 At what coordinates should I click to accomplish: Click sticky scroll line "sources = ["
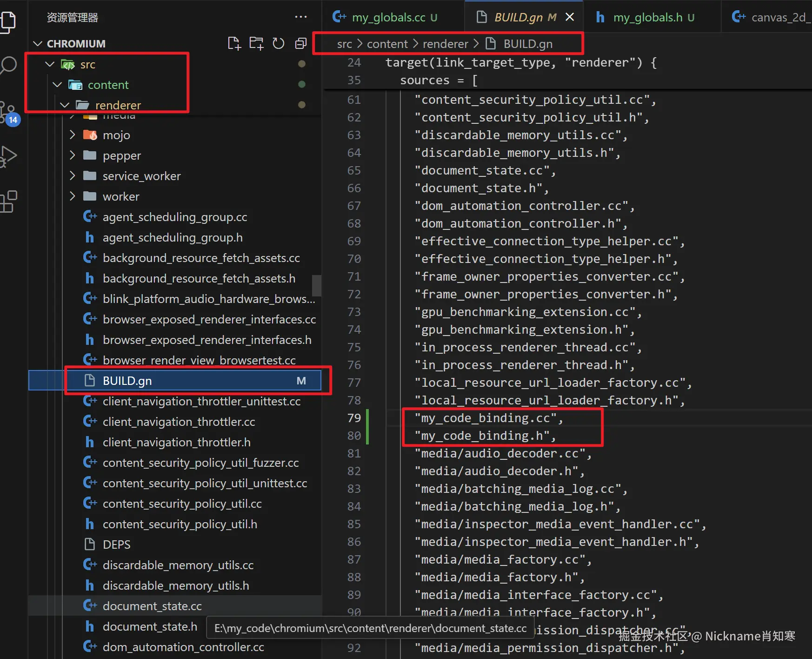pos(439,80)
